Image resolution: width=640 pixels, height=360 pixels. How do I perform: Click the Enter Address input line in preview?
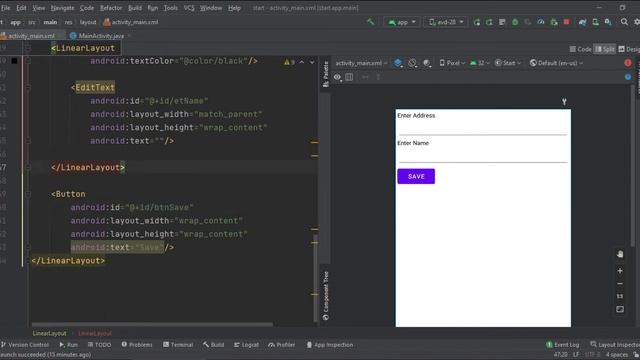483,129
